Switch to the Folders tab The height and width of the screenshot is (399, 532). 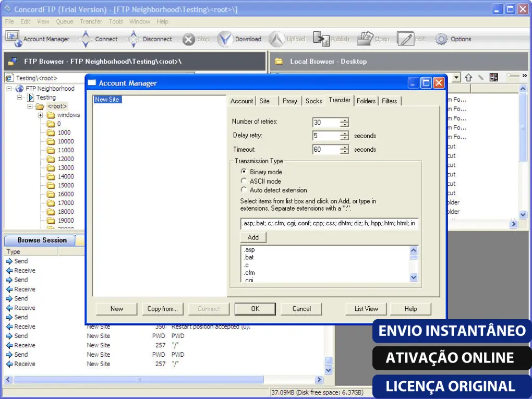point(366,101)
